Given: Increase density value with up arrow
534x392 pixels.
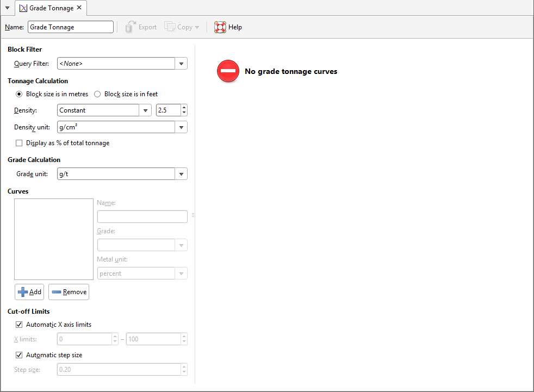Looking at the screenshot, I should (x=184, y=108).
